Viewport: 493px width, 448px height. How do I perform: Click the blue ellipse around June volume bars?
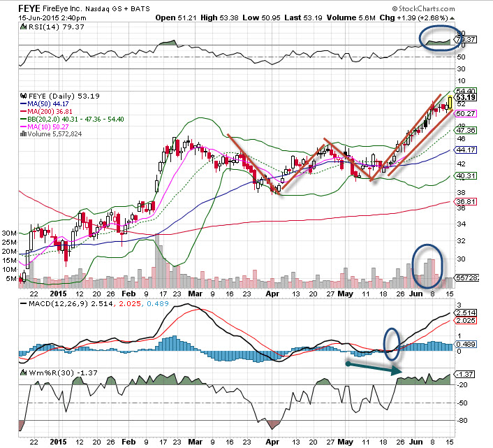(x=427, y=266)
